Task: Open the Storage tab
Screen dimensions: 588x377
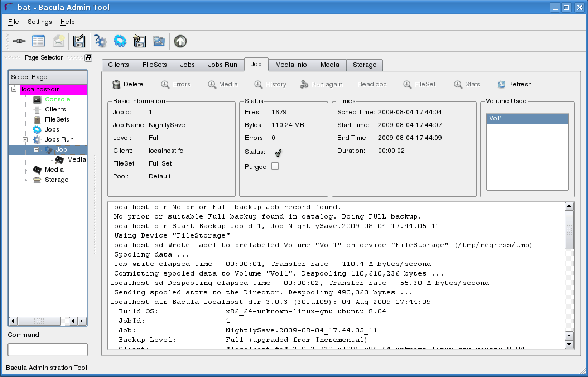Action: [364, 65]
